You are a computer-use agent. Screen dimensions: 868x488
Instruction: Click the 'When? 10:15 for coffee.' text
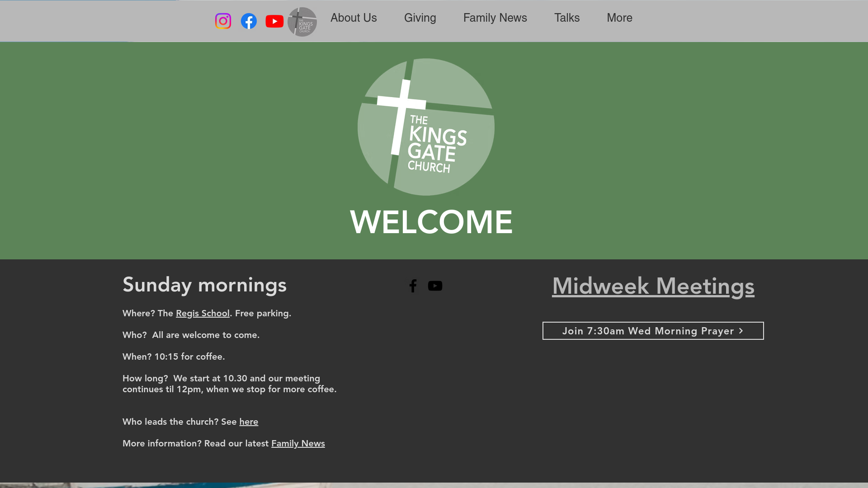174,357
